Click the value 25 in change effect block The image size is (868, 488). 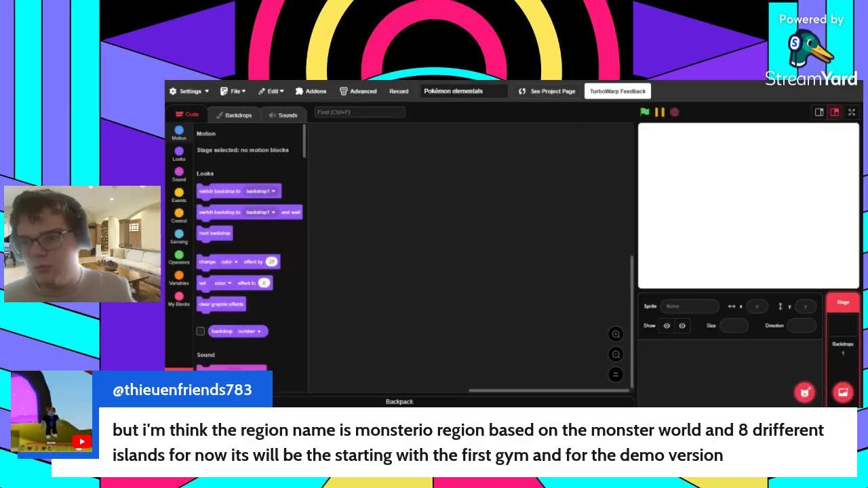pyautogui.click(x=271, y=262)
